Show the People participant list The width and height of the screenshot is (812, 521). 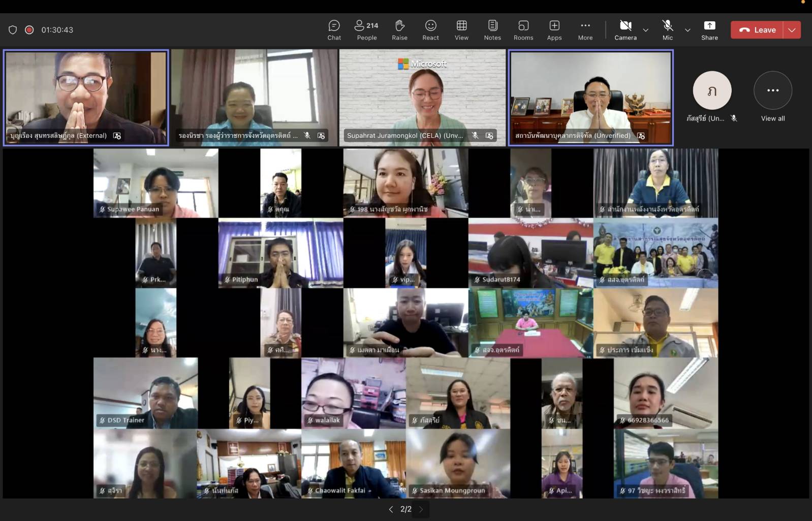coord(366,30)
